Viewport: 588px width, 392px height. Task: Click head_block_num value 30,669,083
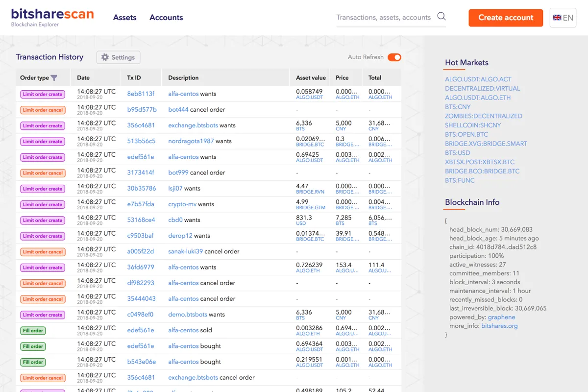pos(516,229)
